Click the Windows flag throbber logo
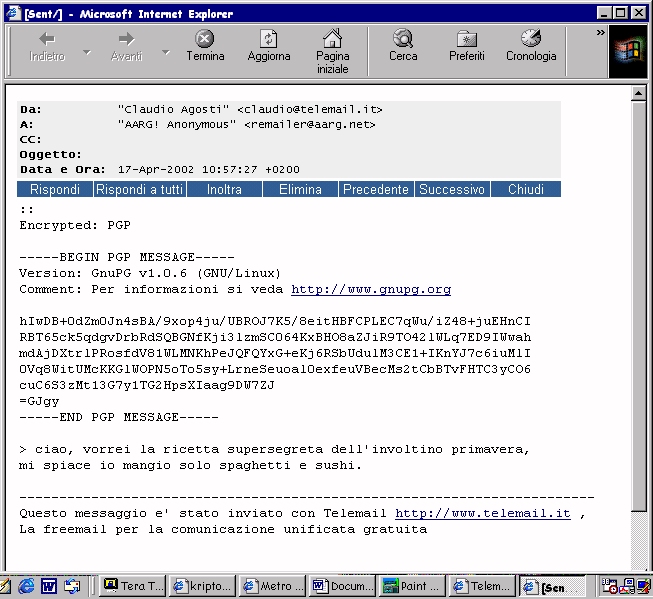The height and width of the screenshot is (599, 653). point(628,52)
